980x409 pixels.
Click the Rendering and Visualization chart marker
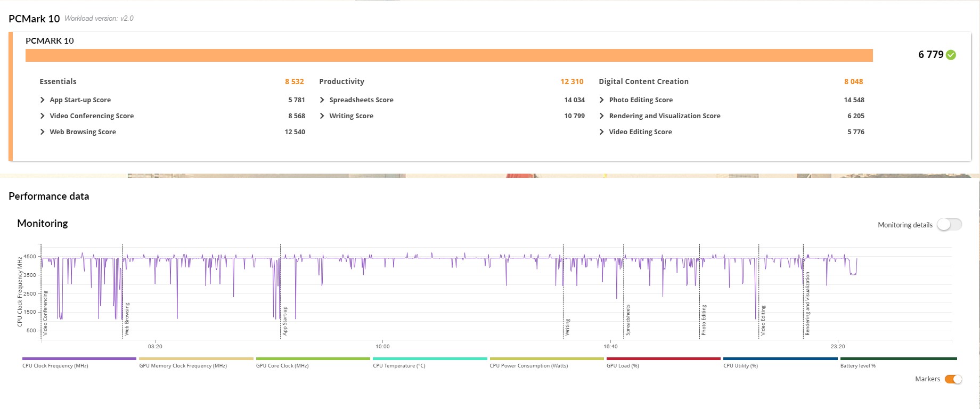tap(807, 304)
